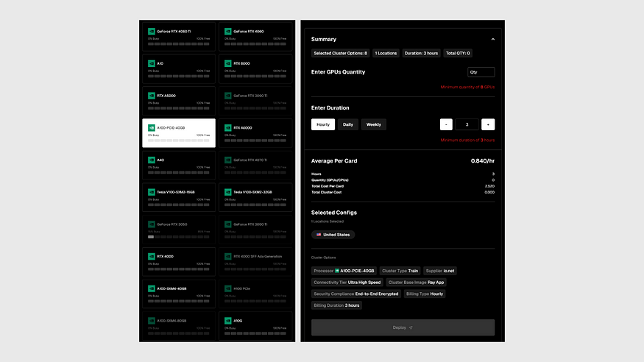Click the GeForce RTX 3050 icon
The image size is (644, 362).
152,224
